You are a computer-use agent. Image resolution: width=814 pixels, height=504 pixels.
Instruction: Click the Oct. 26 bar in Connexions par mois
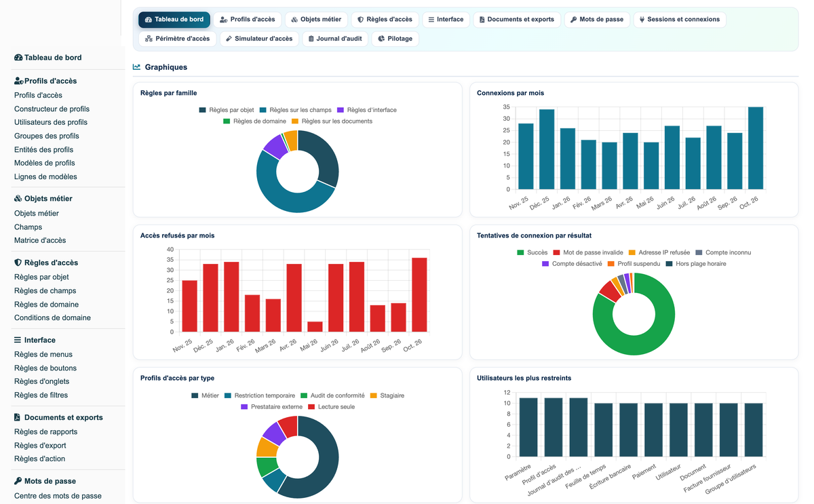click(x=756, y=148)
